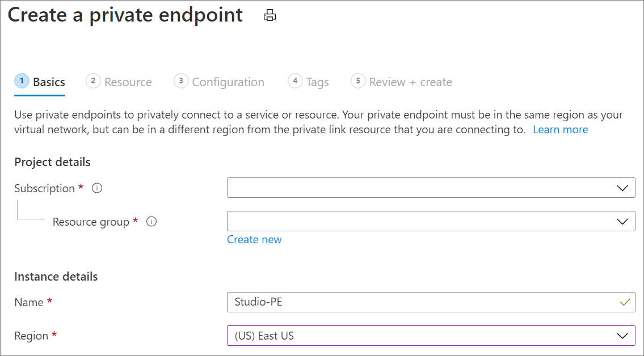Click the step 3 circle icon

click(181, 81)
